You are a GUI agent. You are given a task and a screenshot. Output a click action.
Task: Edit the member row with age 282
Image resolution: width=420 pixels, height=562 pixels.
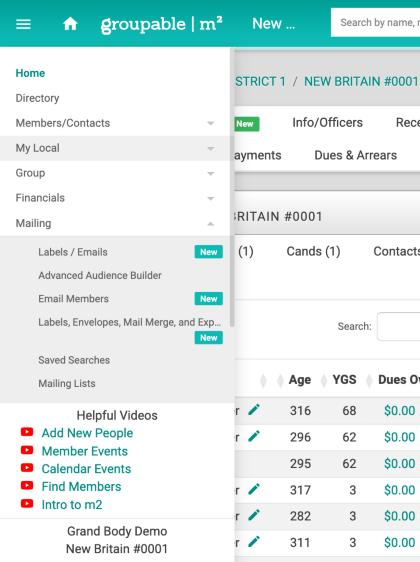(x=254, y=515)
